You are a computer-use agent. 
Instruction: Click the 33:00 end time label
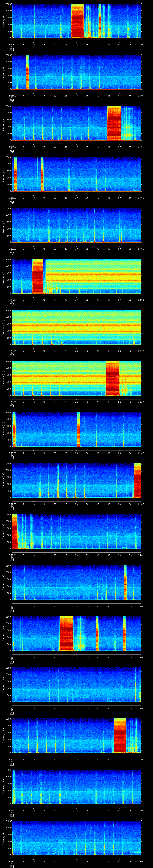(141, 555)
